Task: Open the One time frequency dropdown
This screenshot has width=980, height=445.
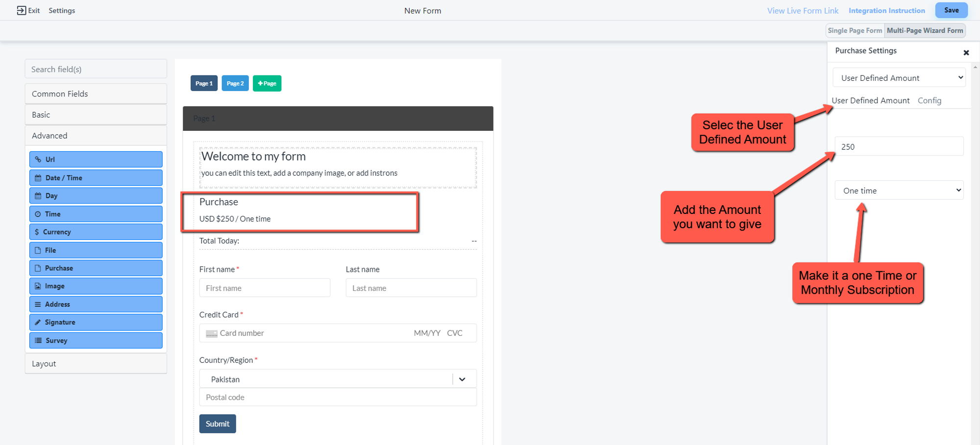Action: pos(899,190)
